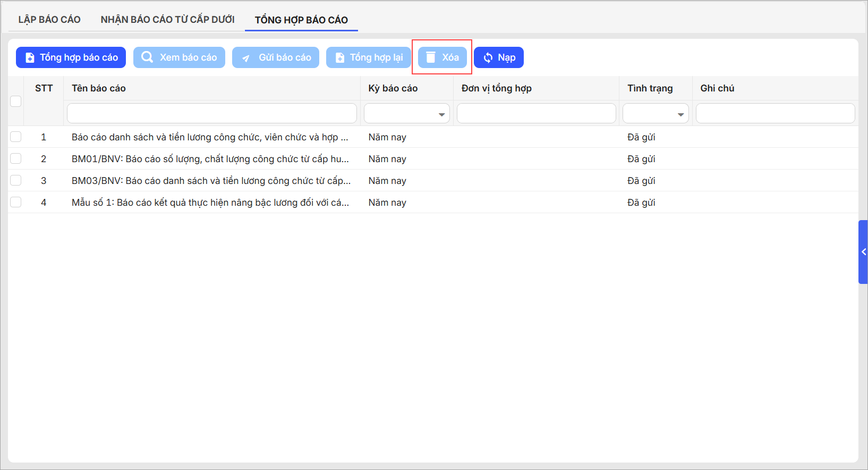Click the paper plane icon on Gửi báo cáo
The width and height of the screenshot is (868, 470).
click(246, 58)
